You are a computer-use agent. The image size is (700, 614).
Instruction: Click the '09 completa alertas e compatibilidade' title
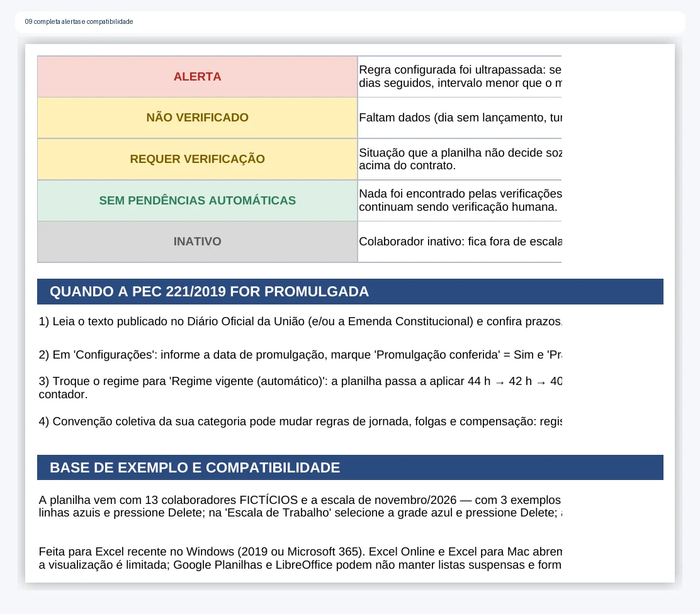(x=79, y=21)
